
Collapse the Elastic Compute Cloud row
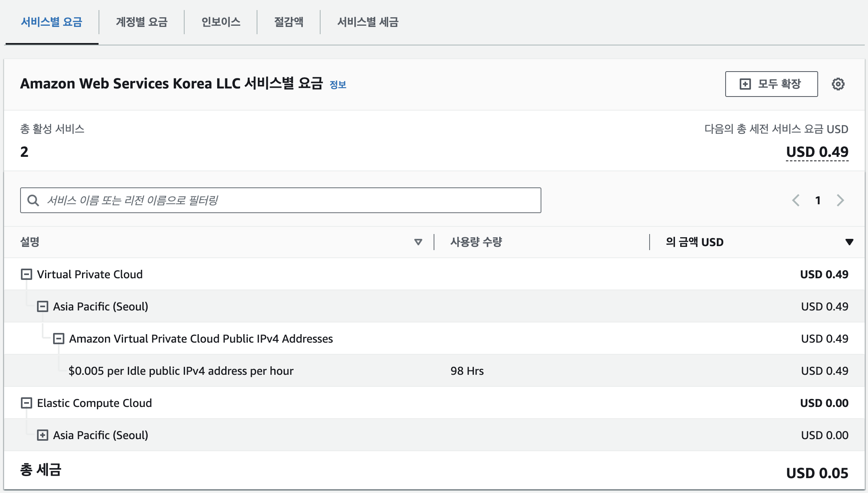[27, 403]
